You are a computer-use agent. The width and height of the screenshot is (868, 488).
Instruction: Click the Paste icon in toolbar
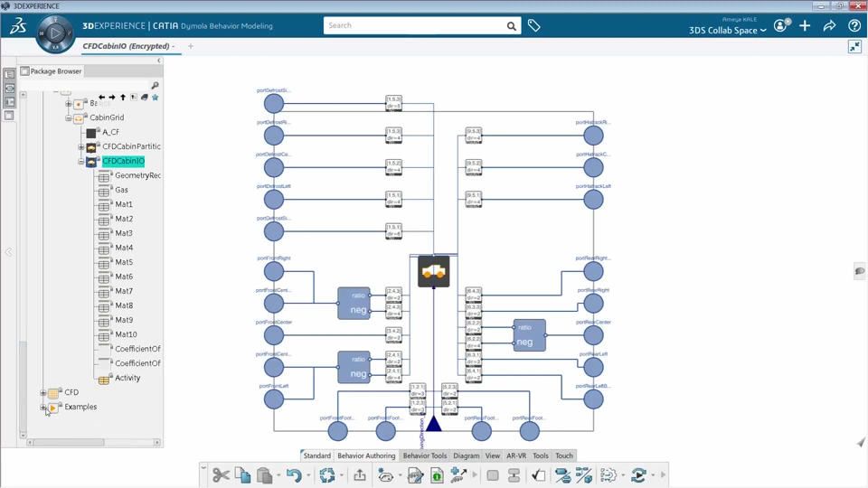pos(265,475)
